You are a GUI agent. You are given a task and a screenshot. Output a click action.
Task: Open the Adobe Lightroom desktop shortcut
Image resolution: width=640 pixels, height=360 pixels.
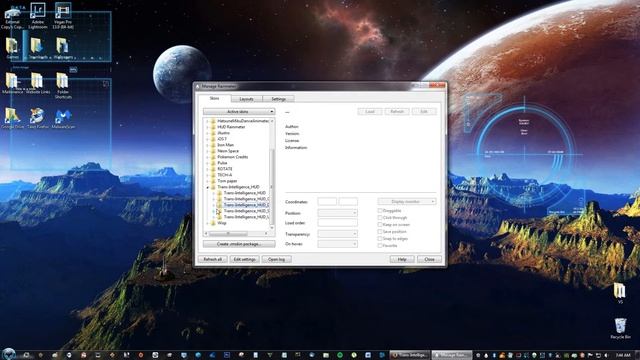pyautogui.click(x=38, y=15)
